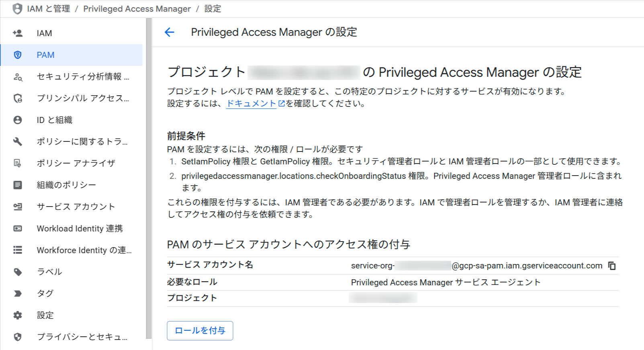Click the Workload Identity card icon

(x=18, y=228)
